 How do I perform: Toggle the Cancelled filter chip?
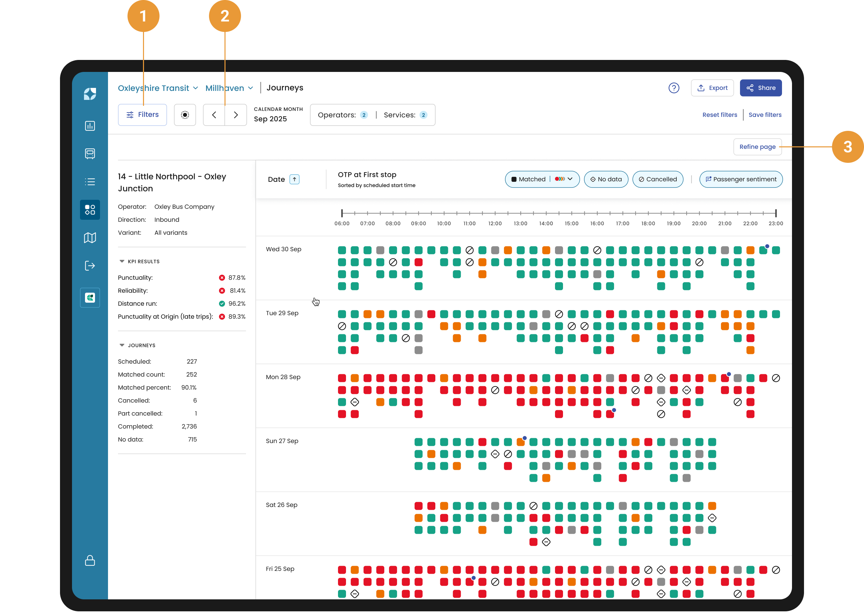point(658,179)
